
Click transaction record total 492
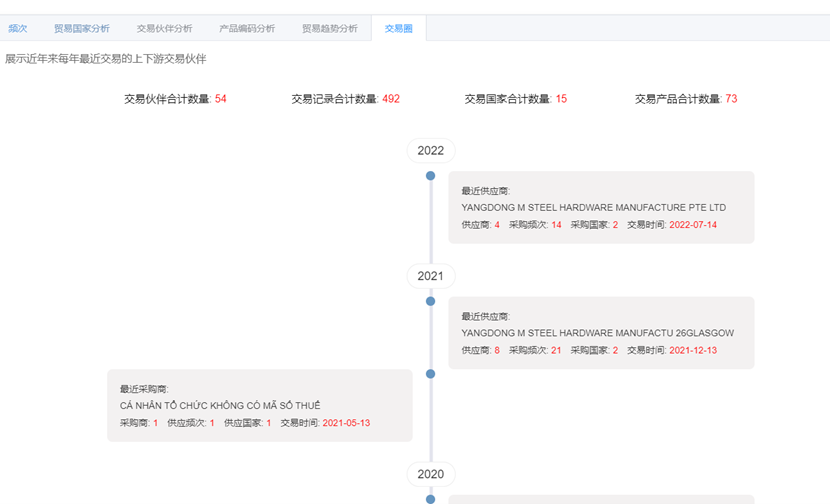coord(391,99)
